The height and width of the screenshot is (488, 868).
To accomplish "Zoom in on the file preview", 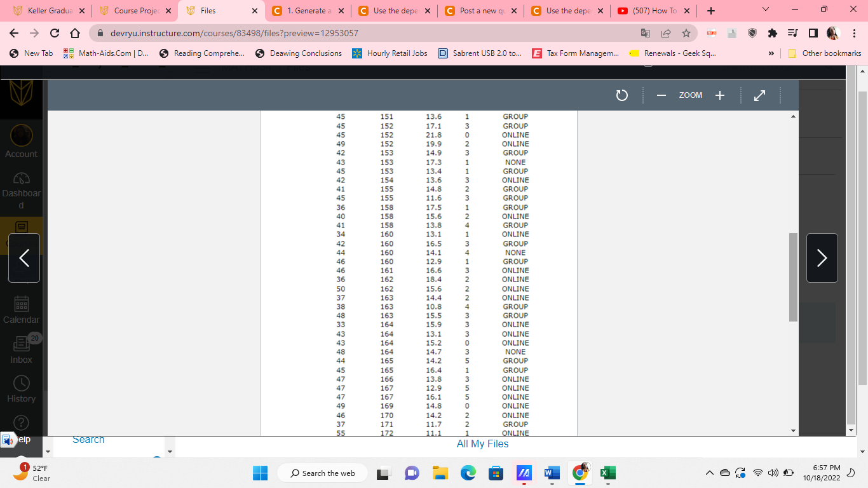I will tap(719, 95).
